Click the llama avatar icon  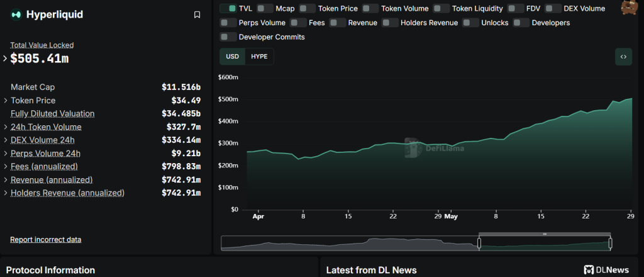pyautogui.click(x=629, y=8)
